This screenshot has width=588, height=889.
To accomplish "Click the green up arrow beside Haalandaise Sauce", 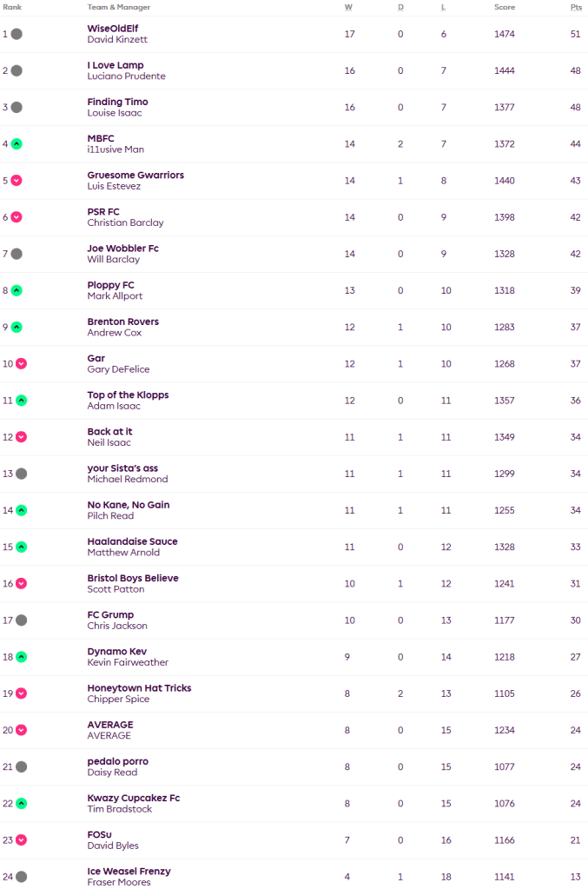I will coord(21,547).
